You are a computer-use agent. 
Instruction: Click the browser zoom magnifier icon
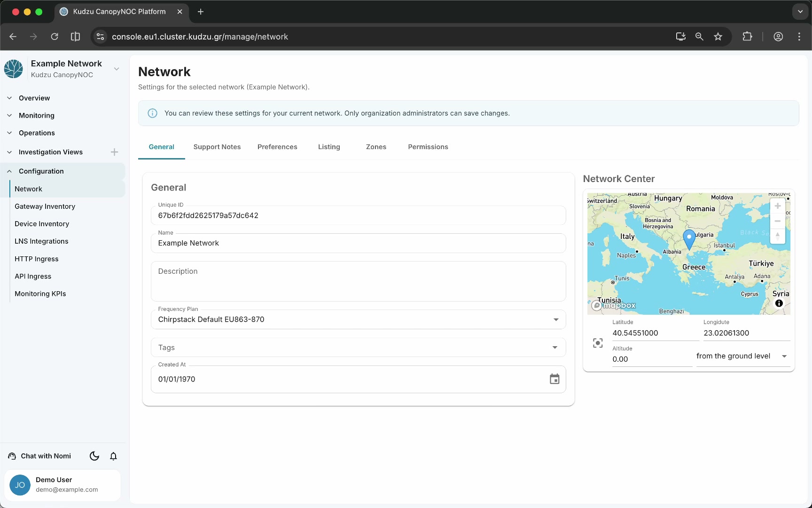click(699, 37)
